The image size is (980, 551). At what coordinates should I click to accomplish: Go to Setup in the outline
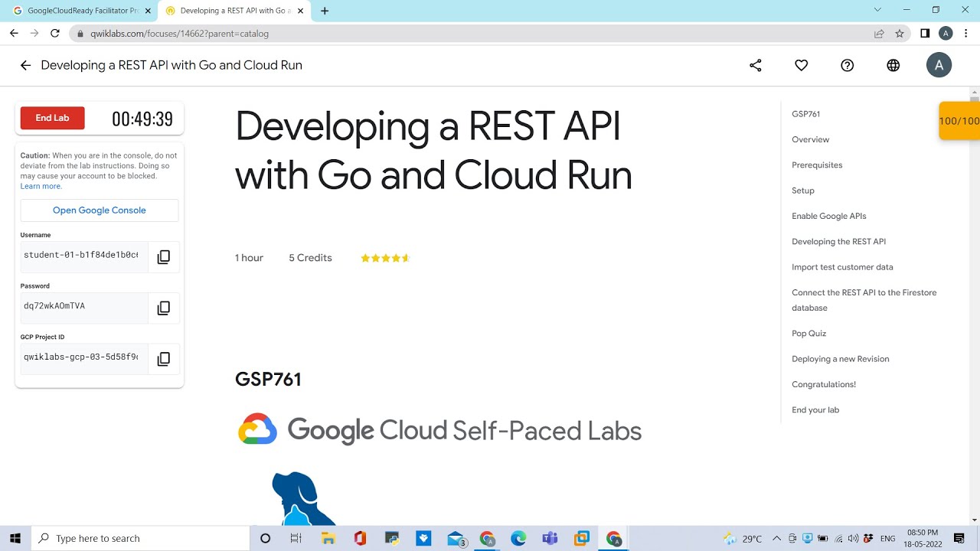[803, 191]
